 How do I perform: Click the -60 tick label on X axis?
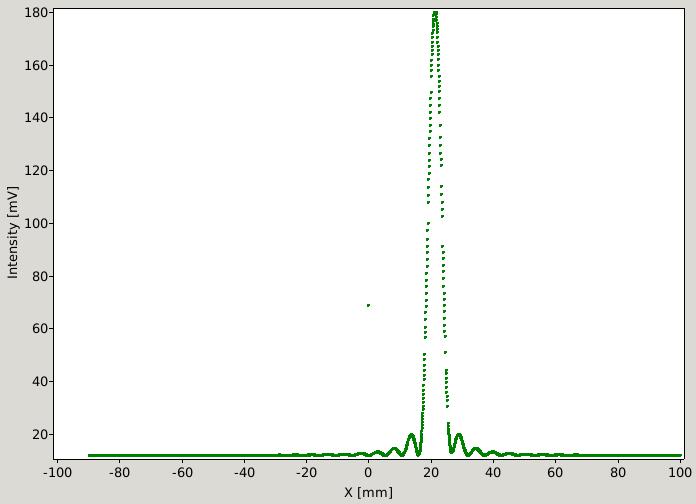(x=182, y=472)
